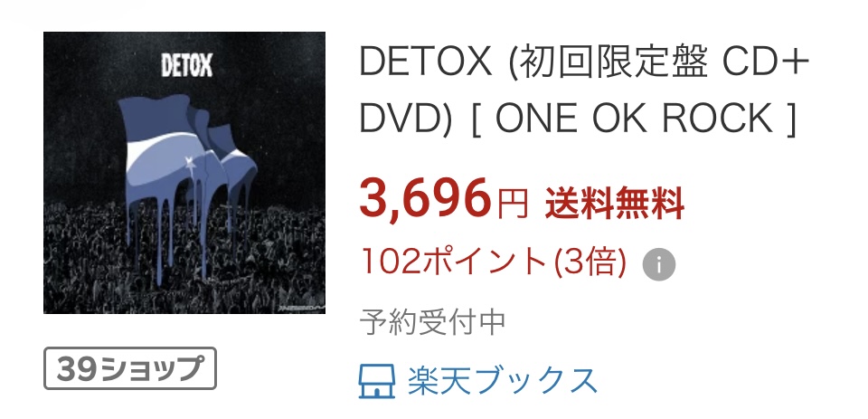The height and width of the screenshot is (419, 868).
Task: Open the 楽天ブックス shop link
Action: [503, 381]
